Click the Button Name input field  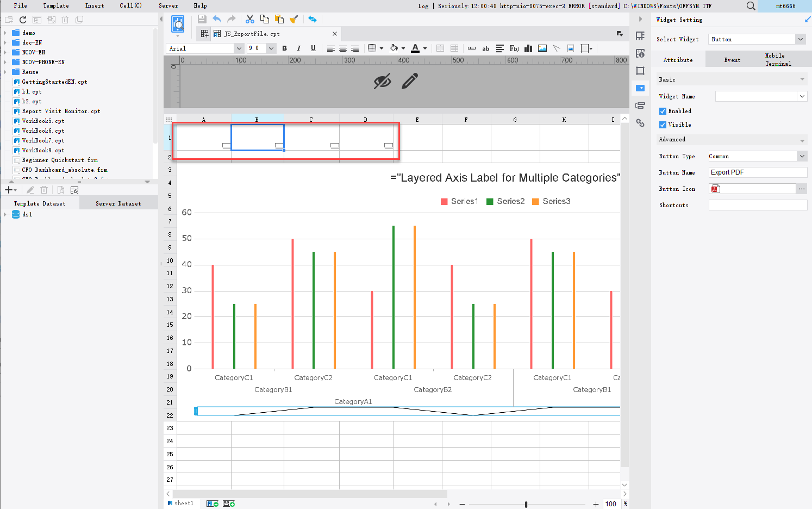[758, 172]
